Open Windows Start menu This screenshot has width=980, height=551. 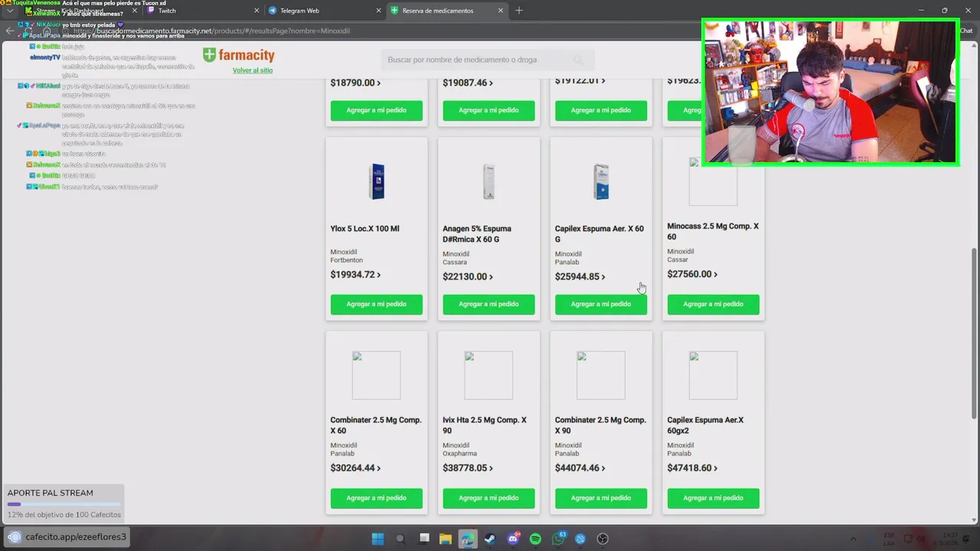click(377, 539)
